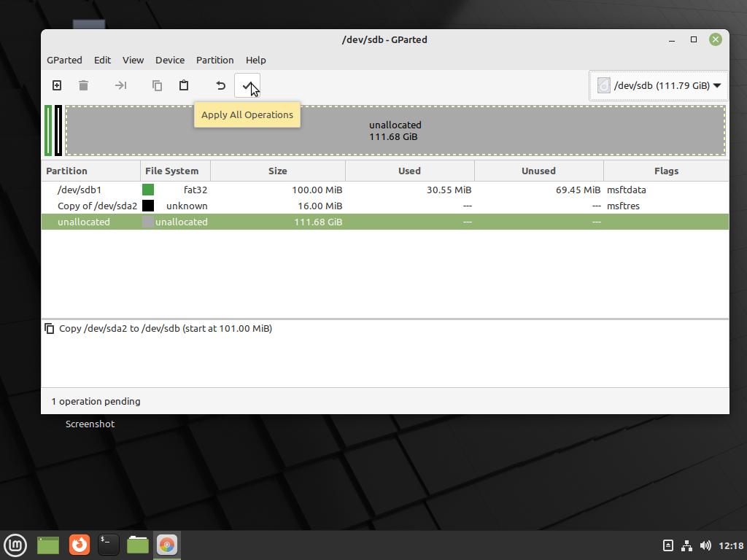Click the green fat32 color swatch

(148, 190)
